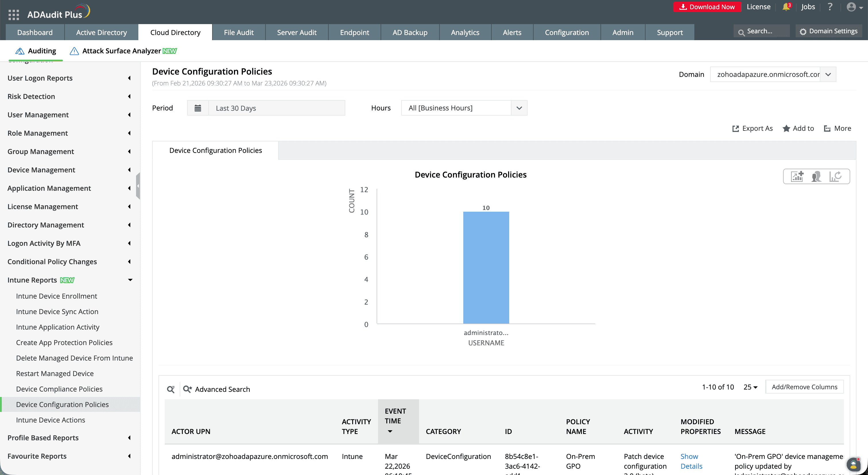Screen dimensions: 868x475
Task: Click the chat assistant icon at bottom right
Action: coord(854,465)
